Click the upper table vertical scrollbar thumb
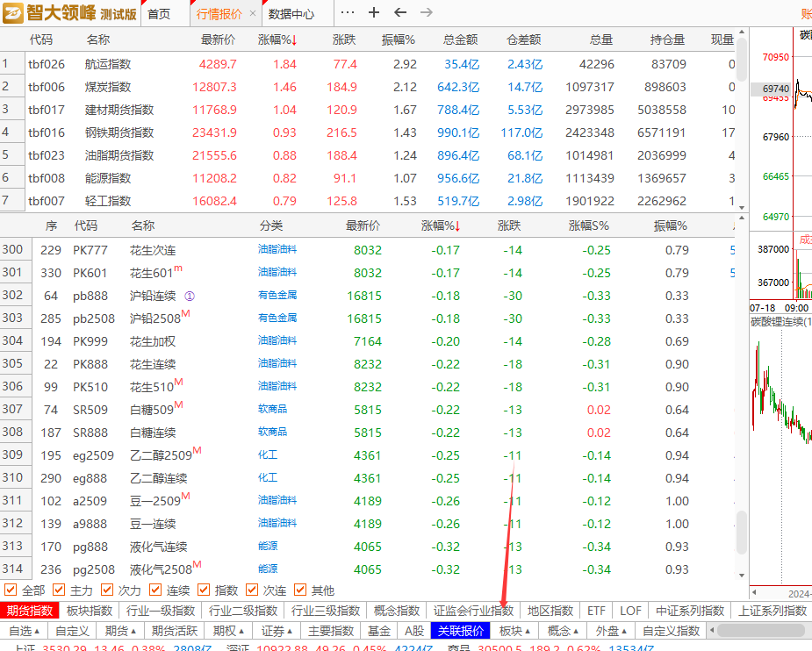812x651 pixels. [x=742, y=59]
